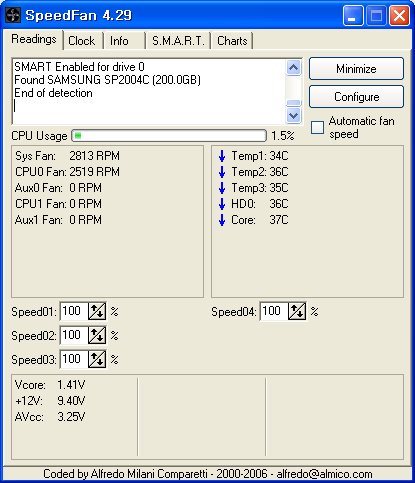Click the Speed02 up/down spinner arrows
Screen dimensions: 415x483
click(97, 335)
